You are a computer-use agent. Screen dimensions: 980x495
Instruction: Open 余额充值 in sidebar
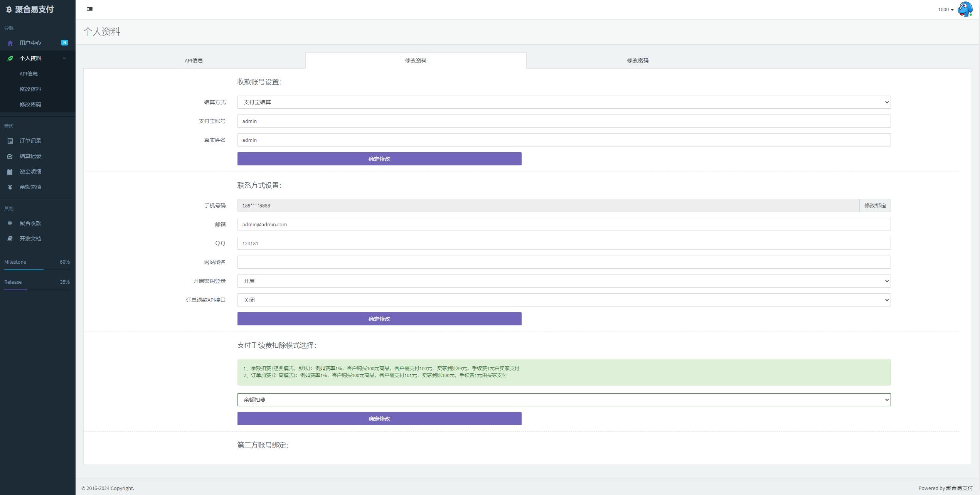tap(38, 187)
